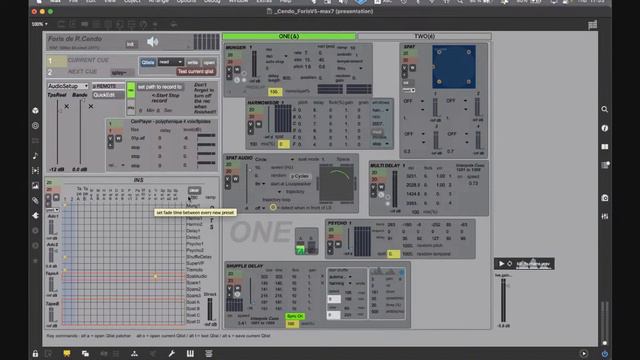This screenshot has width=640, height=360.
Task: Toggle the yellow Presentation Mode icon in bottom toolbar
Action: (x=67, y=353)
